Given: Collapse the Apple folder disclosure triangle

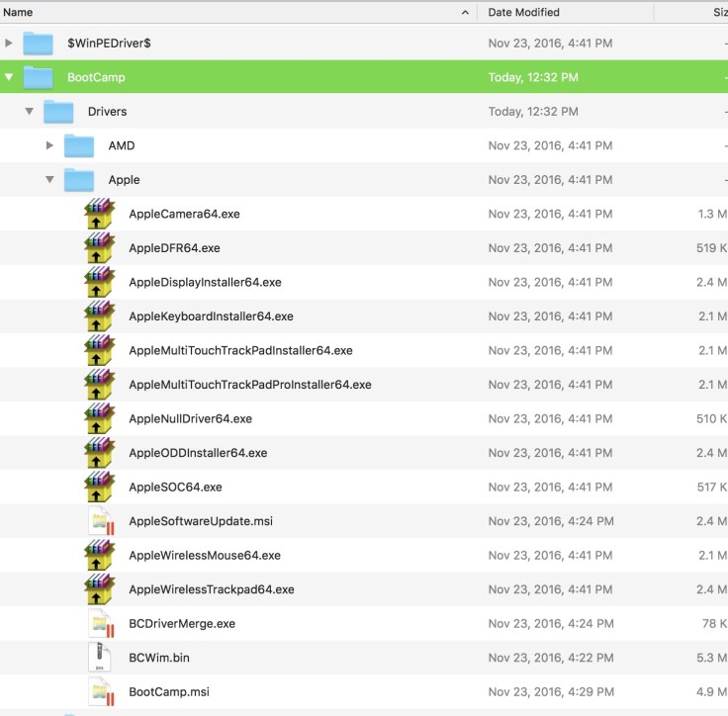Looking at the screenshot, I should 49,180.
